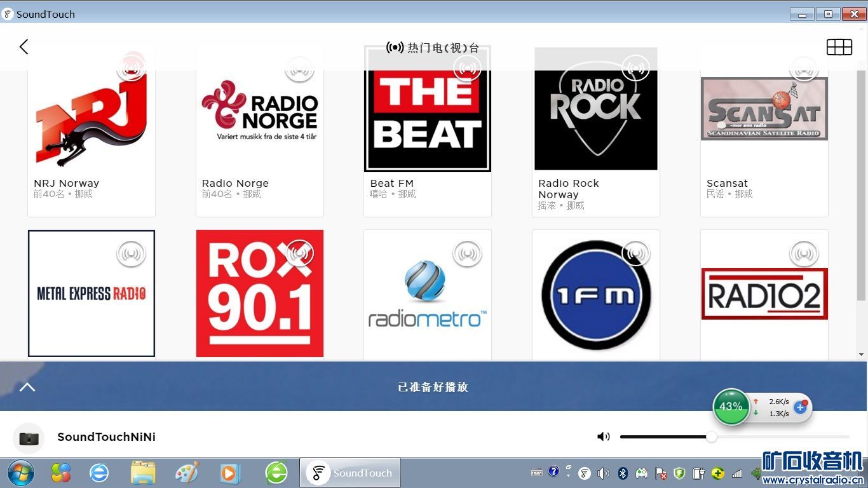Open File Explorer from the taskbar

point(143,473)
